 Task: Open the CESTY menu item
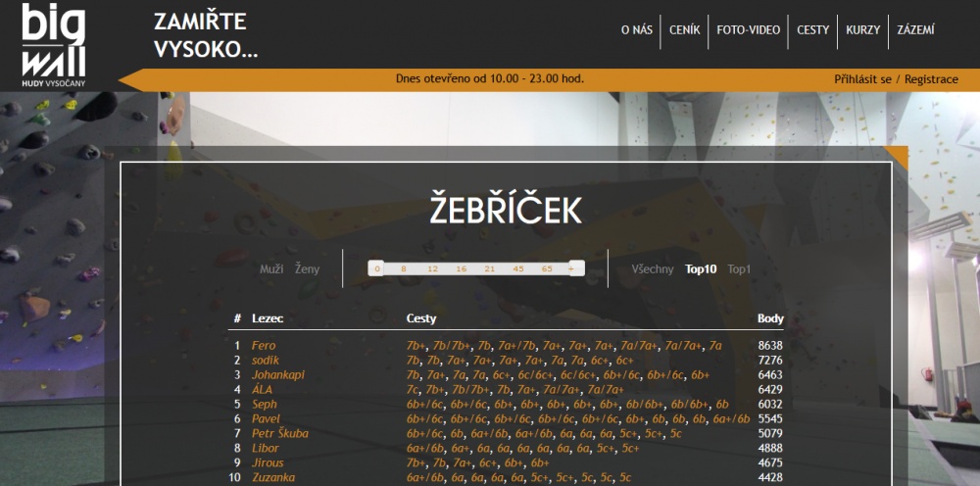pyautogui.click(x=812, y=30)
